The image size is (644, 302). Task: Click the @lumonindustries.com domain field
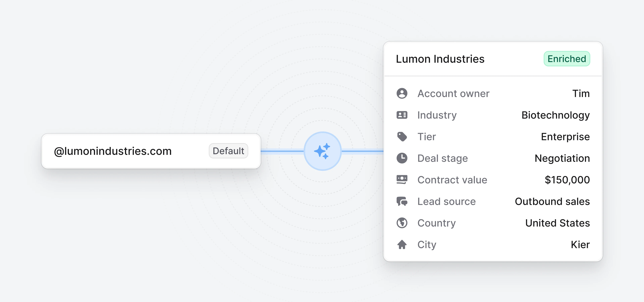(x=113, y=151)
